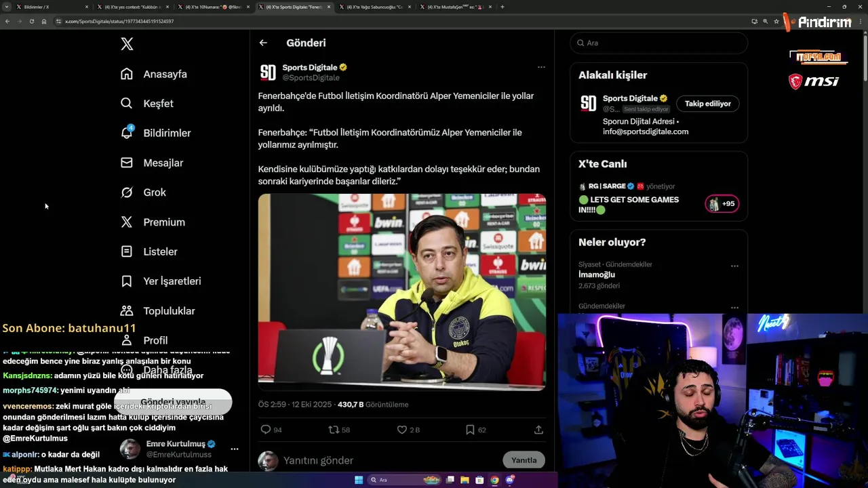
Task: Reload the page
Action: (31, 21)
